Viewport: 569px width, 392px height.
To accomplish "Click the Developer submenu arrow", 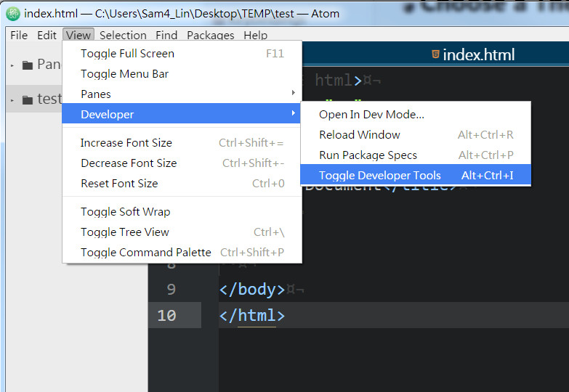I will [x=293, y=113].
